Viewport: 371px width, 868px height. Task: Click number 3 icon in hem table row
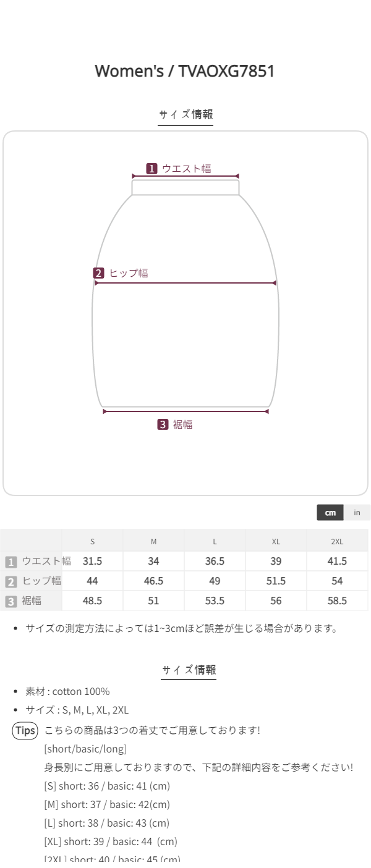point(11,601)
